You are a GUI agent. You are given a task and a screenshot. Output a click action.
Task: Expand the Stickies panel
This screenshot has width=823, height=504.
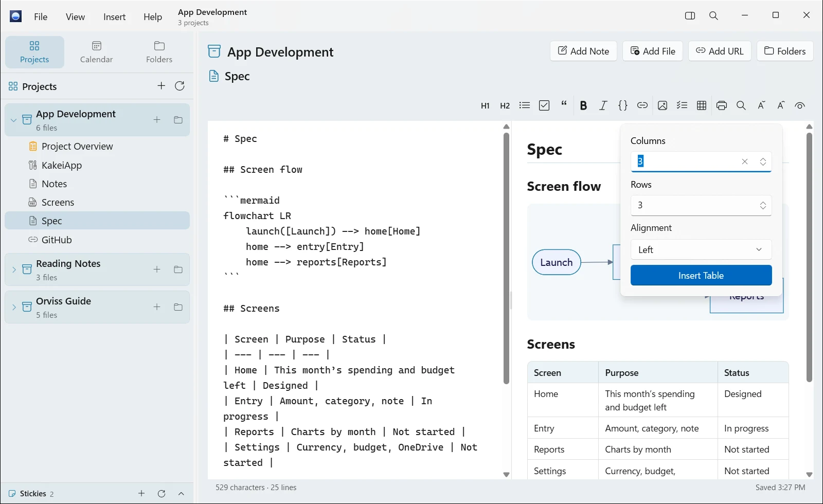[x=181, y=493]
